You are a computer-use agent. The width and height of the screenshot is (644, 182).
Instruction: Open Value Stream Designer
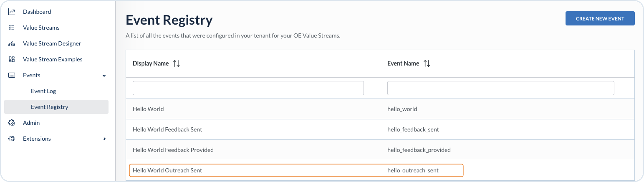pyautogui.click(x=52, y=43)
